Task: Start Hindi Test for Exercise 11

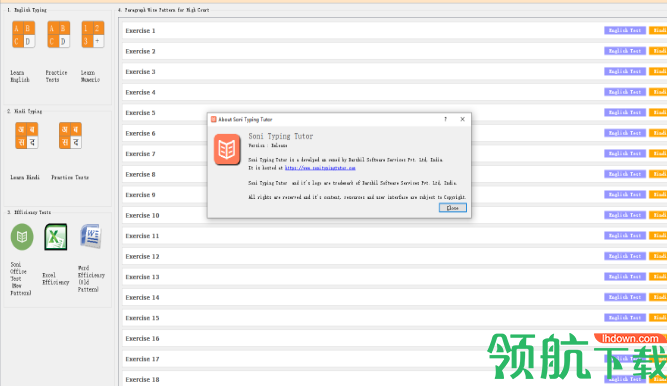Action: [658, 236]
